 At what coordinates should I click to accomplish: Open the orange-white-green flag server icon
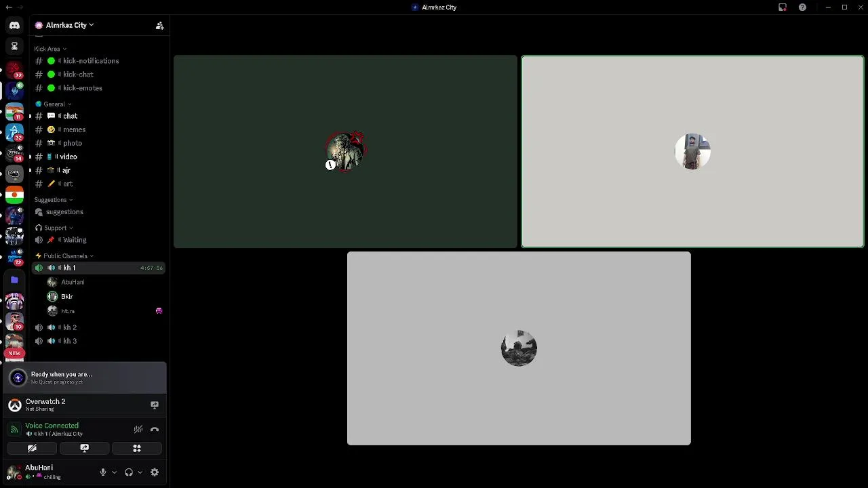[14, 196]
